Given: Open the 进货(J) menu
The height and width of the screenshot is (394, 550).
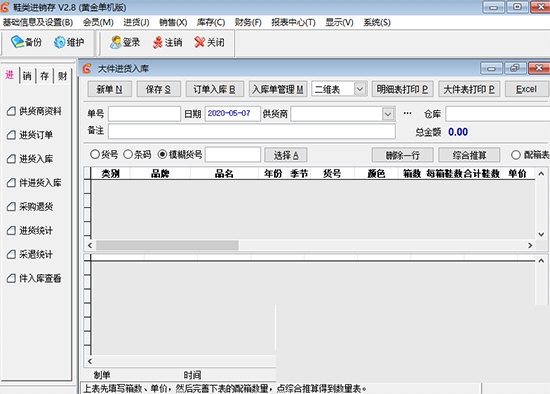Looking at the screenshot, I should click(136, 22).
